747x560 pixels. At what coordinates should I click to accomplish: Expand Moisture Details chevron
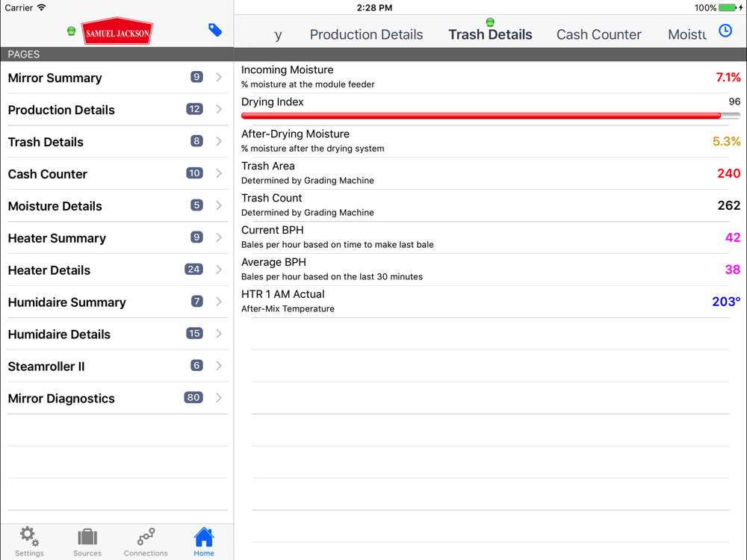[219, 205]
